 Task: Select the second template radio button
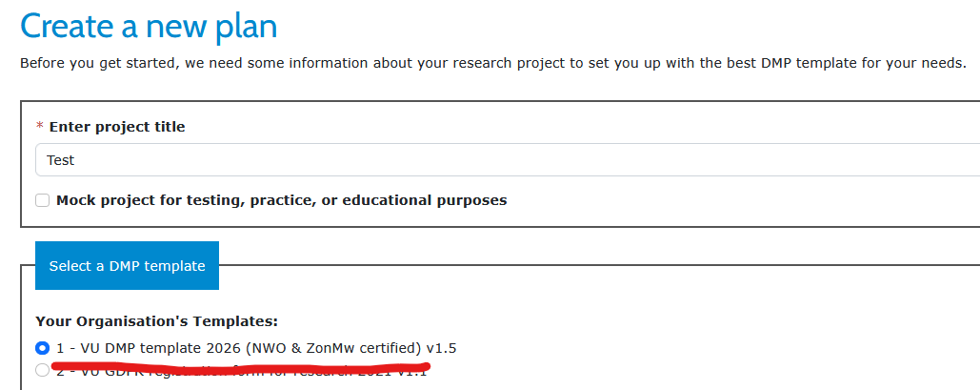pyautogui.click(x=42, y=371)
